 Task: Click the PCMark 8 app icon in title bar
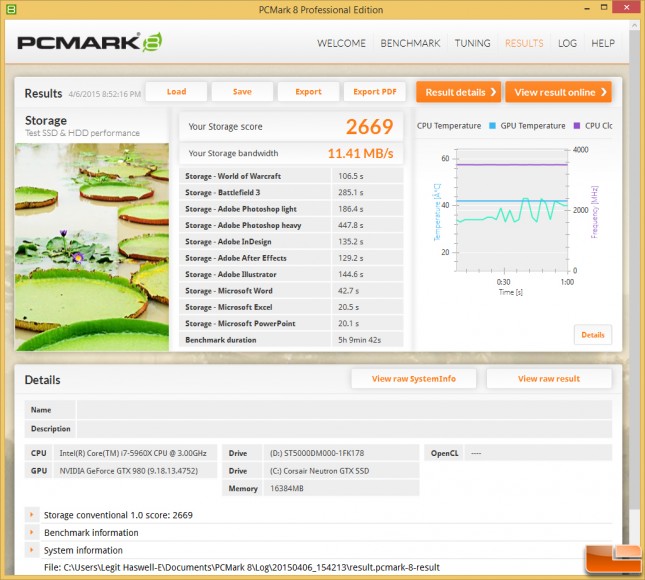[11, 9]
